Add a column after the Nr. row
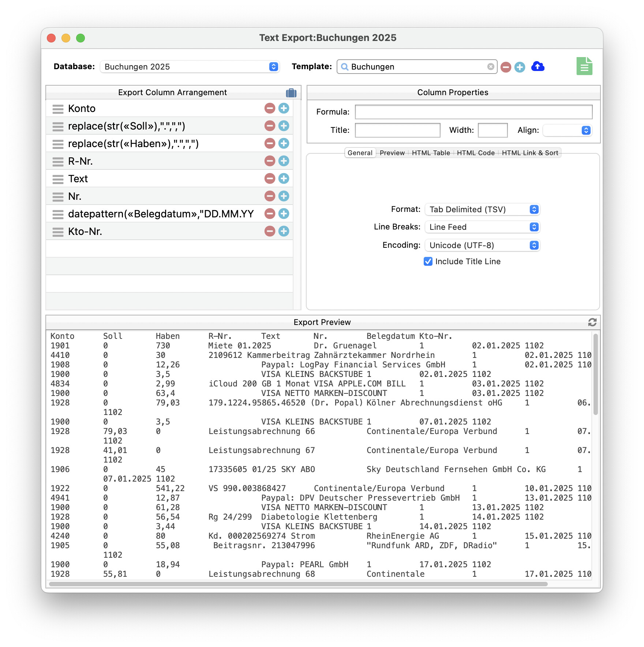644x647 pixels. click(x=284, y=196)
